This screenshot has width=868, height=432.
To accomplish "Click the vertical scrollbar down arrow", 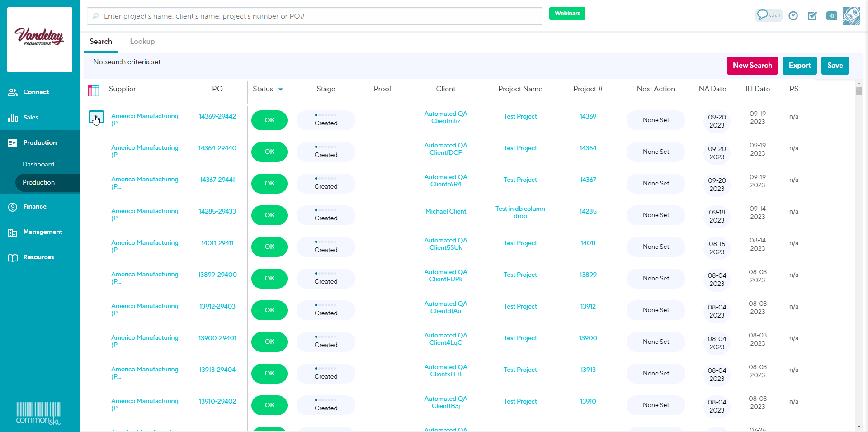I will [859, 427].
